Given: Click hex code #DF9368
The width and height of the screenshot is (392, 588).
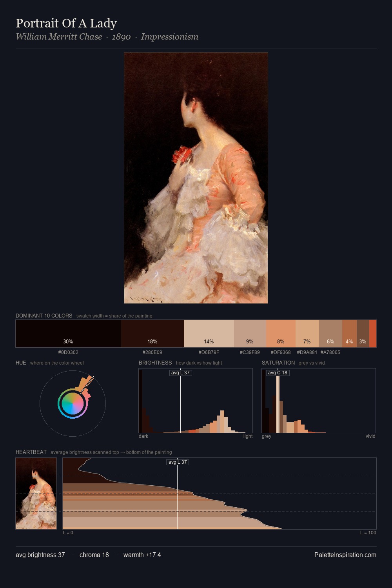Looking at the screenshot, I should 281,352.
